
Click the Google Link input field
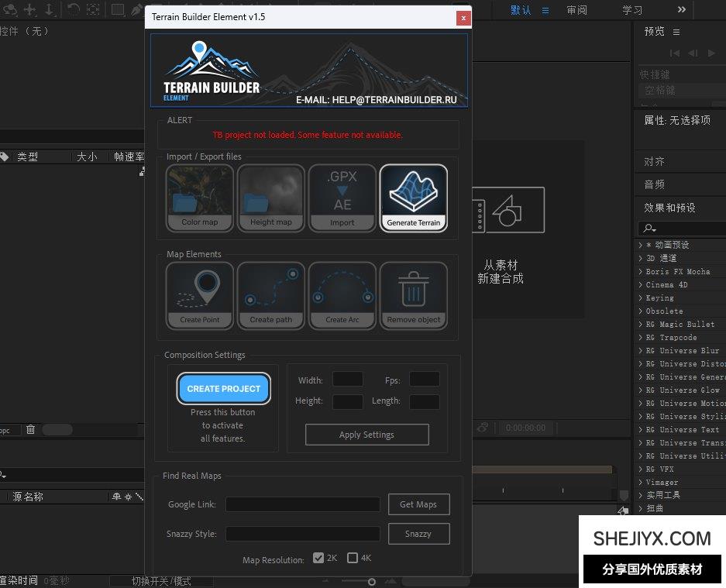click(303, 504)
